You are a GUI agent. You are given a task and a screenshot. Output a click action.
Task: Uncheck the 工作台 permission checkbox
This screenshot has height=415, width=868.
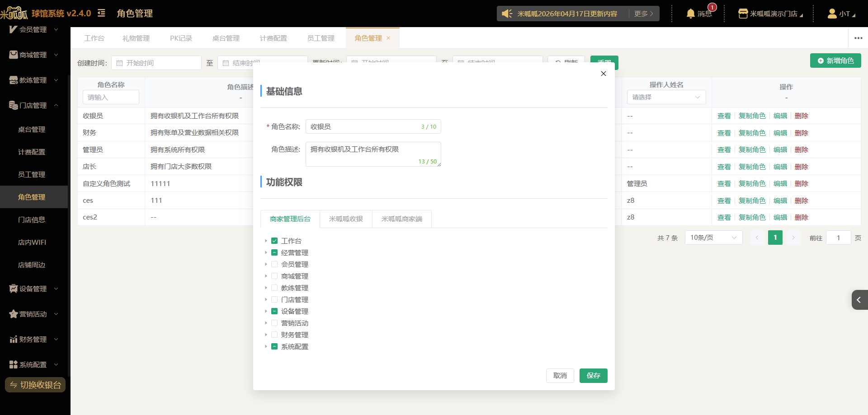274,241
